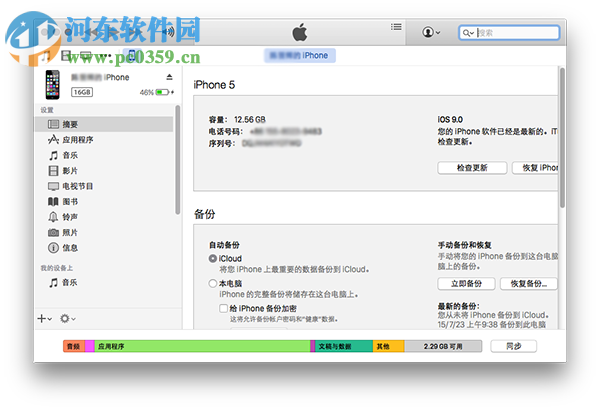Viewport: 600px width, 410px height.
Task: Click the 自动备份 label
Action: point(224,245)
